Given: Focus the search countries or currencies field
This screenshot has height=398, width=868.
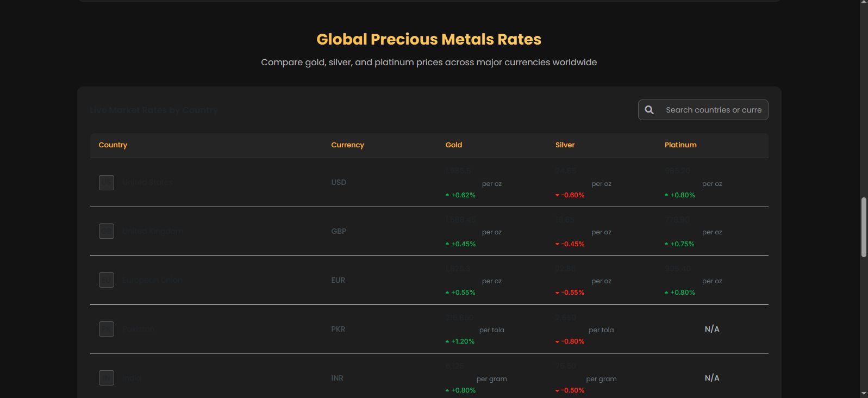Looking at the screenshot, I should tap(713, 110).
